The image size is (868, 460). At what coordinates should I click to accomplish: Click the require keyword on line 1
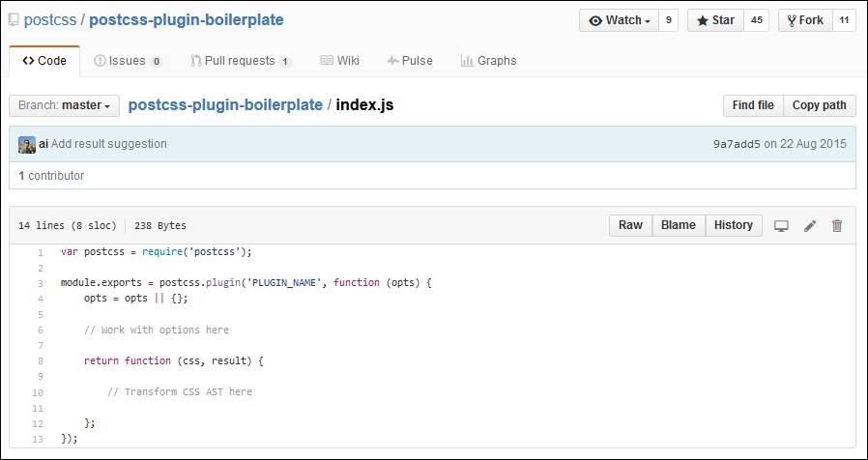click(x=161, y=252)
